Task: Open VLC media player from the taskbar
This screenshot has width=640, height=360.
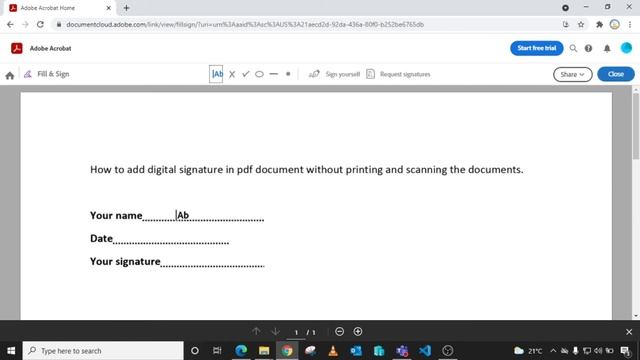Action: [333, 351]
